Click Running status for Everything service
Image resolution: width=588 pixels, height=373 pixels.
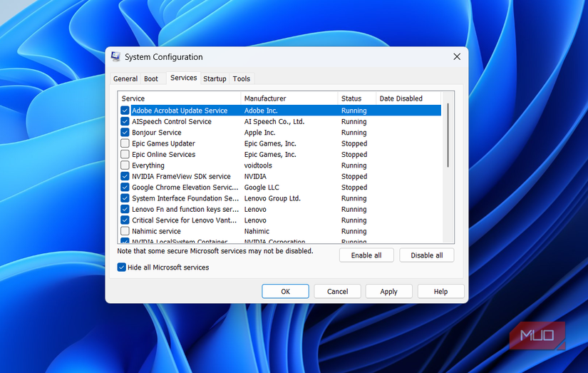[x=354, y=165]
